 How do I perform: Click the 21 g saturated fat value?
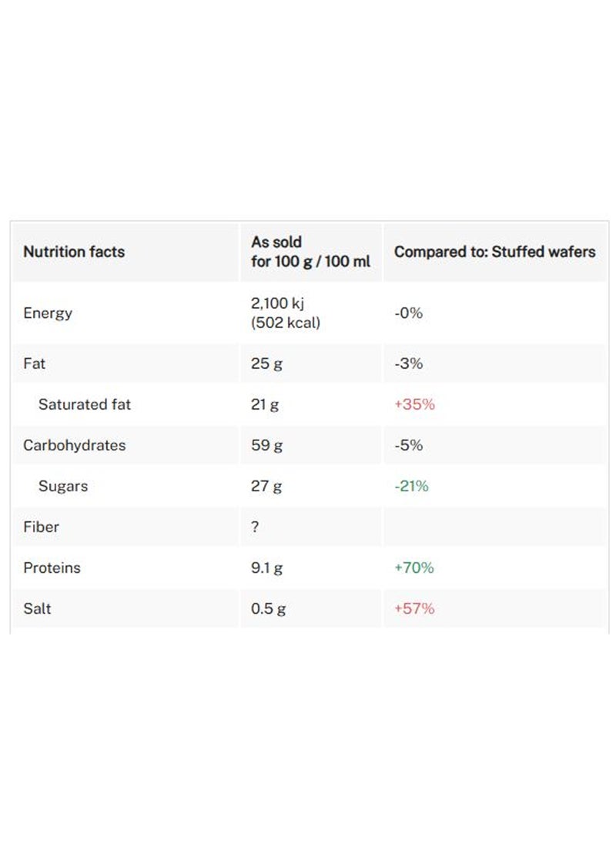(265, 404)
